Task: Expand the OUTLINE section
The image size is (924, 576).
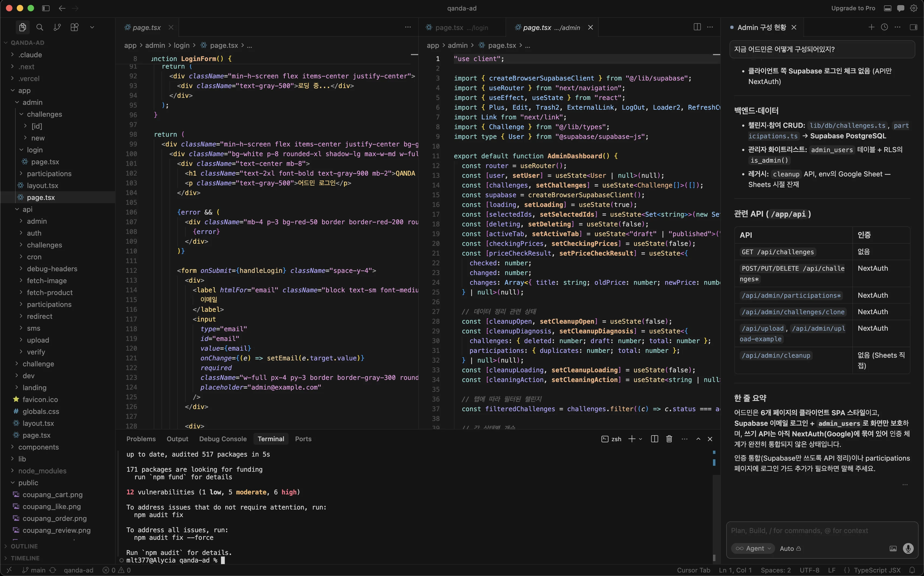Action: [x=24, y=546]
